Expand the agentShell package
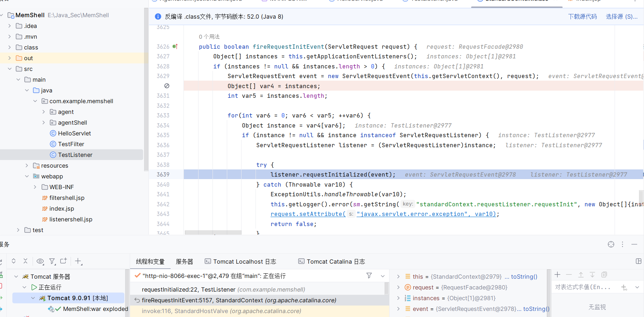 [x=44, y=123]
